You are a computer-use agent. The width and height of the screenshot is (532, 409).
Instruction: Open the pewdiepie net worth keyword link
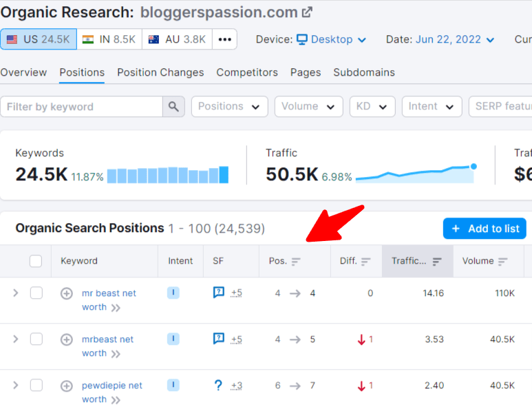(112, 392)
